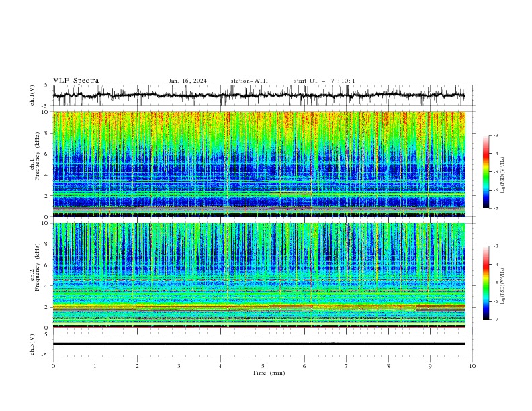Click the ch.3 flat waveform trace

tap(259, 344)
